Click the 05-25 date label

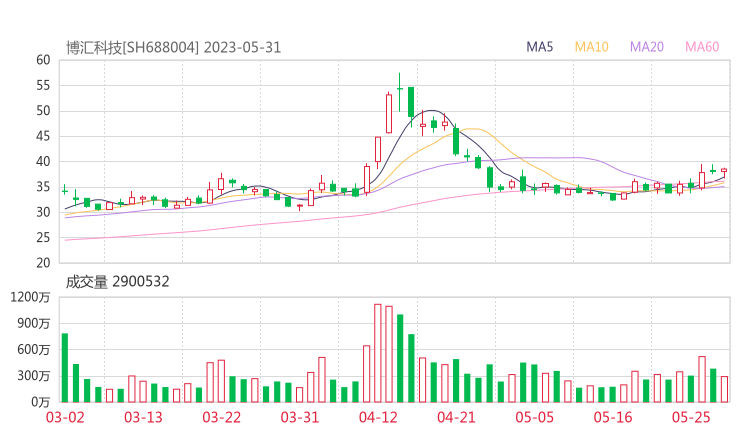pos(691,417)
